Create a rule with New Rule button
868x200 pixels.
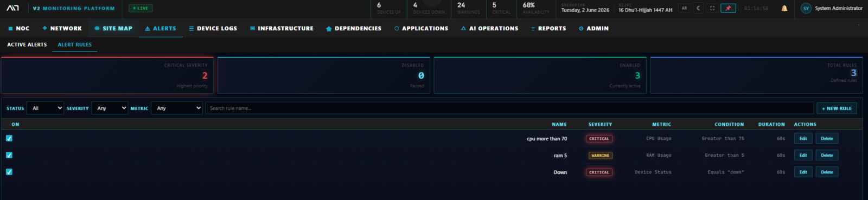point(837,108)
